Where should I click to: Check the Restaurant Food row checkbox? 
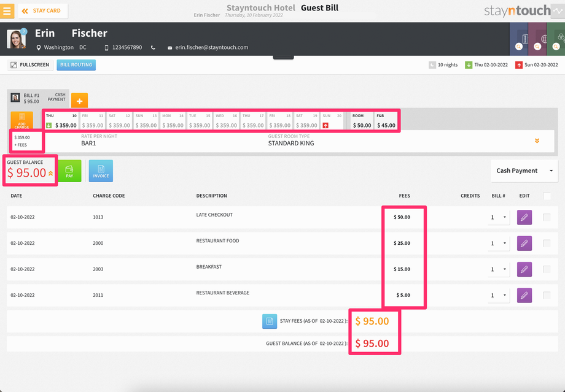click(547, 244)
